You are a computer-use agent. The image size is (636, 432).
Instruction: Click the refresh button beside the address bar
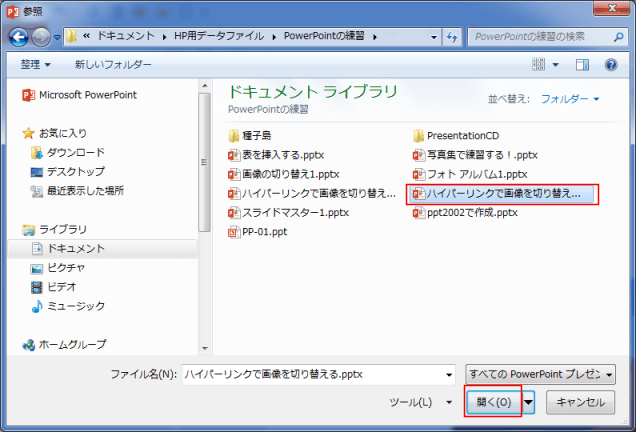point(451,37)
